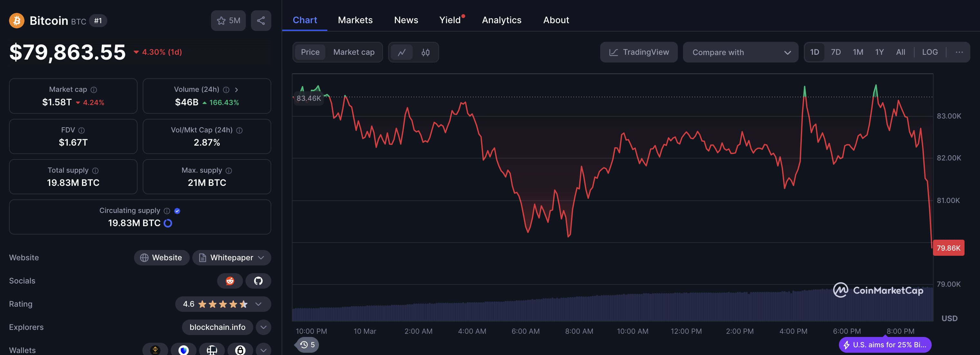
Task: Open the history events badge showing 5
Action: (307, 345)
